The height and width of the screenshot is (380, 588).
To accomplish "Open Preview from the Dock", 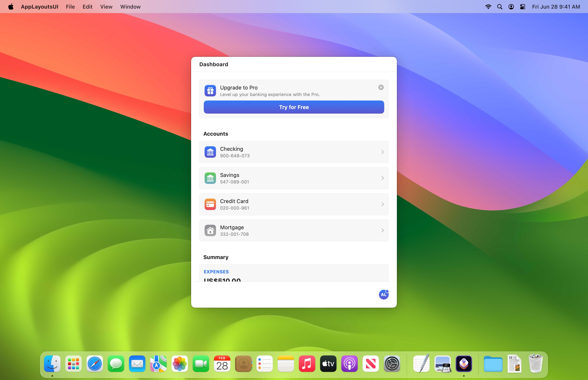I will (443, 363).
